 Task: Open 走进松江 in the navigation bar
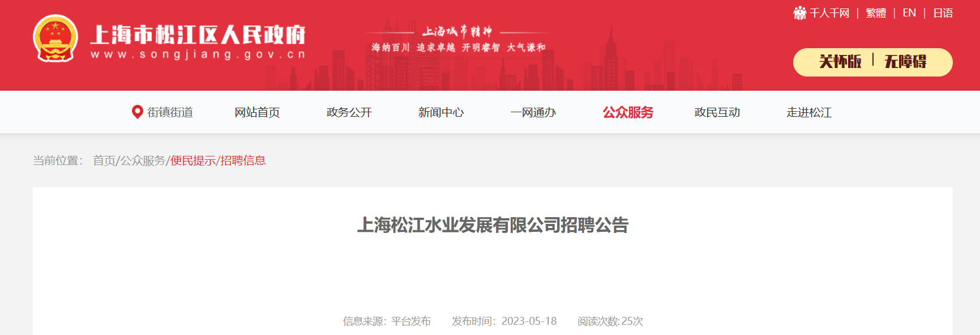tap(808, 112)
